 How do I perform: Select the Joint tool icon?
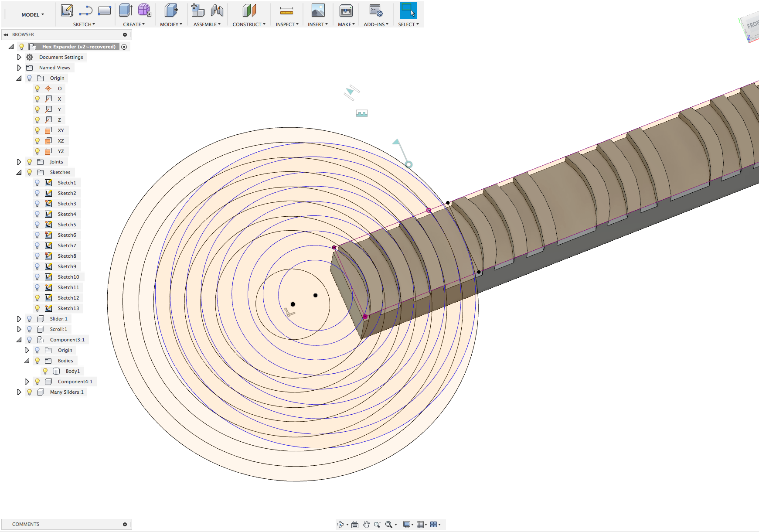tap(217, 10)
